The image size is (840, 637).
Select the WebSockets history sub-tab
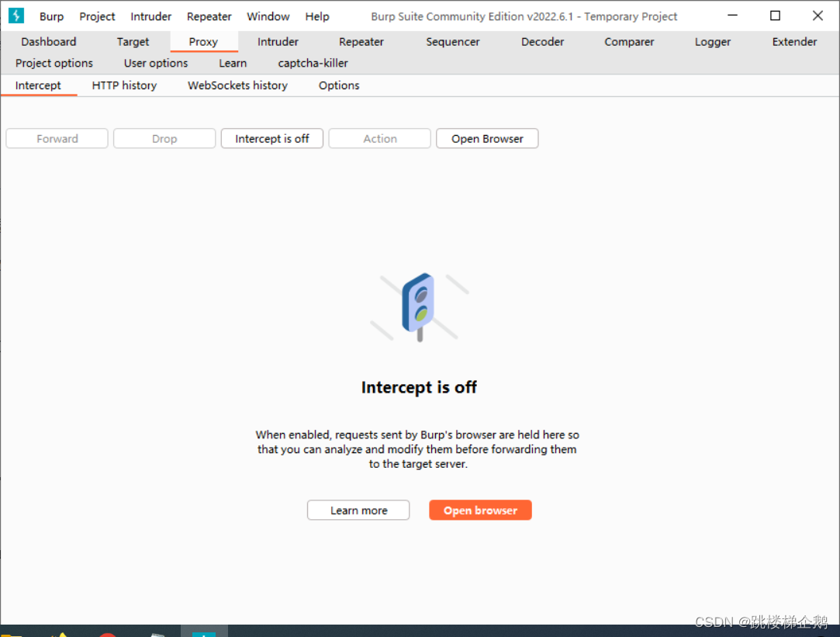237,85
